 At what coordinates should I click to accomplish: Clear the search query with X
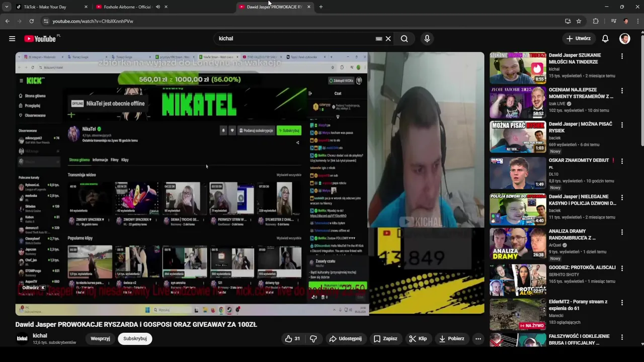point(388,39)
